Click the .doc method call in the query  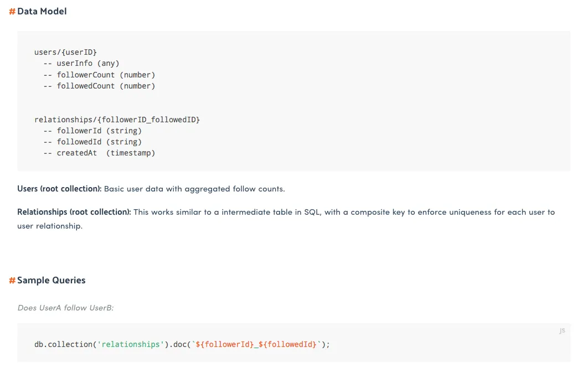(177, 344)
